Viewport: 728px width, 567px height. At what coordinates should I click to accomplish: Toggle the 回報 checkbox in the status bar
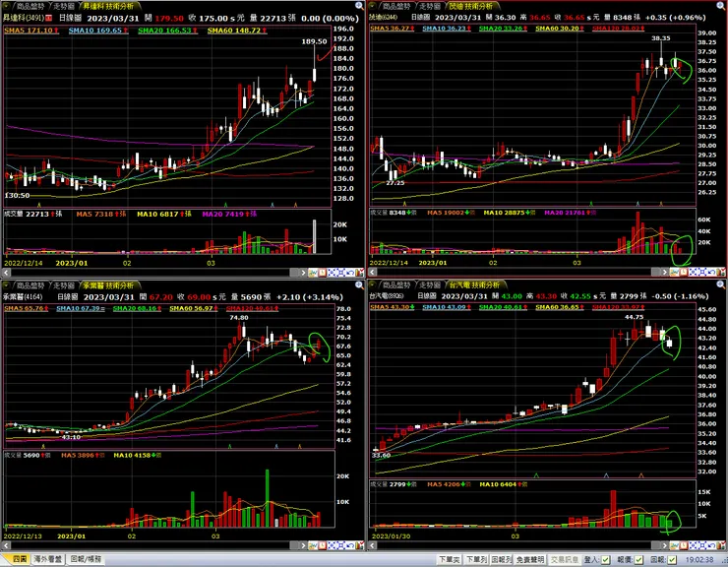click(x=672, y=559)
